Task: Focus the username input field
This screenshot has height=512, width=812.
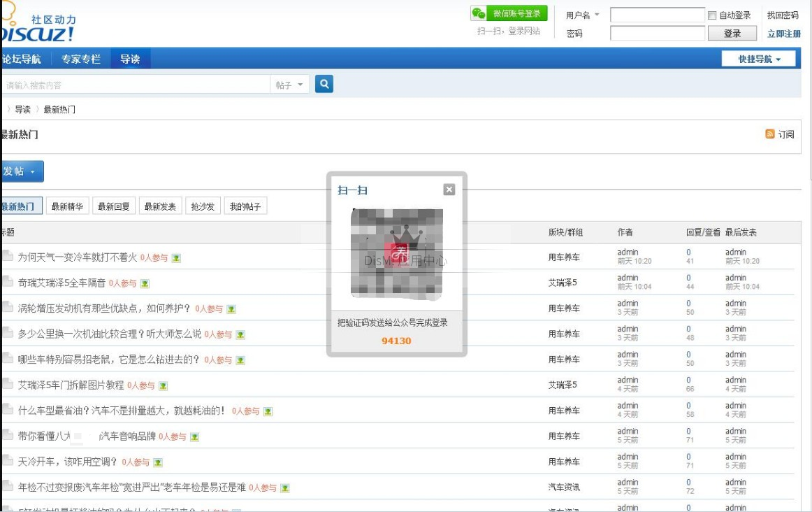Action: [657, 15]
